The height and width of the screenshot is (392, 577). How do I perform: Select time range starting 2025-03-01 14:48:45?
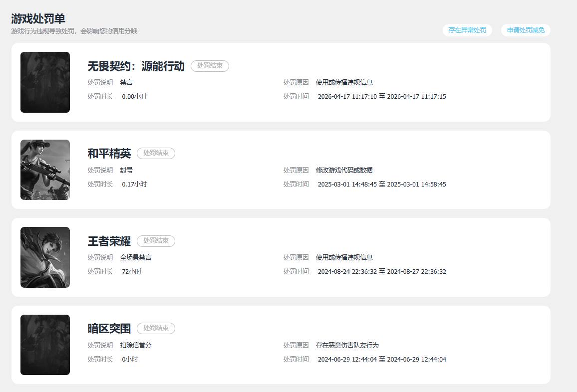(382, 184)
